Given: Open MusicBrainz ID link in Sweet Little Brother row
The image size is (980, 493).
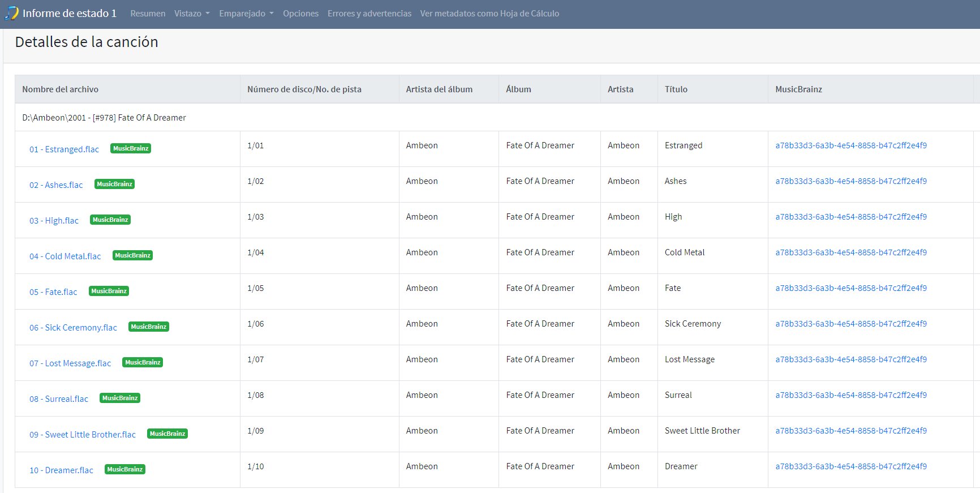Looking at the screenshot, I should point(851,431).
